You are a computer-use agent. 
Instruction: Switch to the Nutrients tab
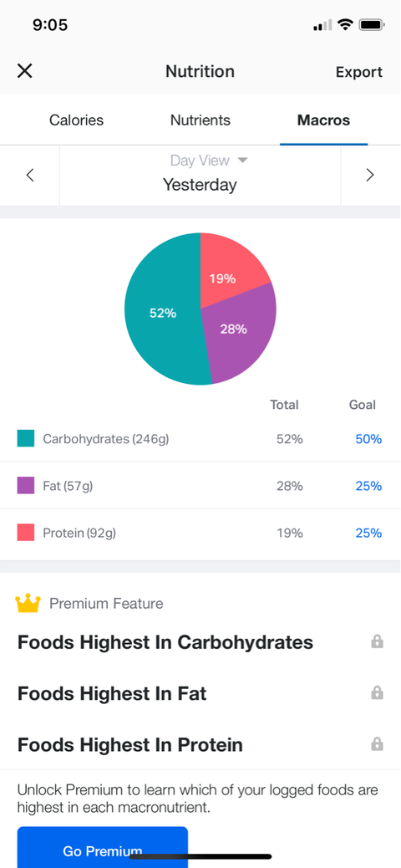(x=200, y=120)
